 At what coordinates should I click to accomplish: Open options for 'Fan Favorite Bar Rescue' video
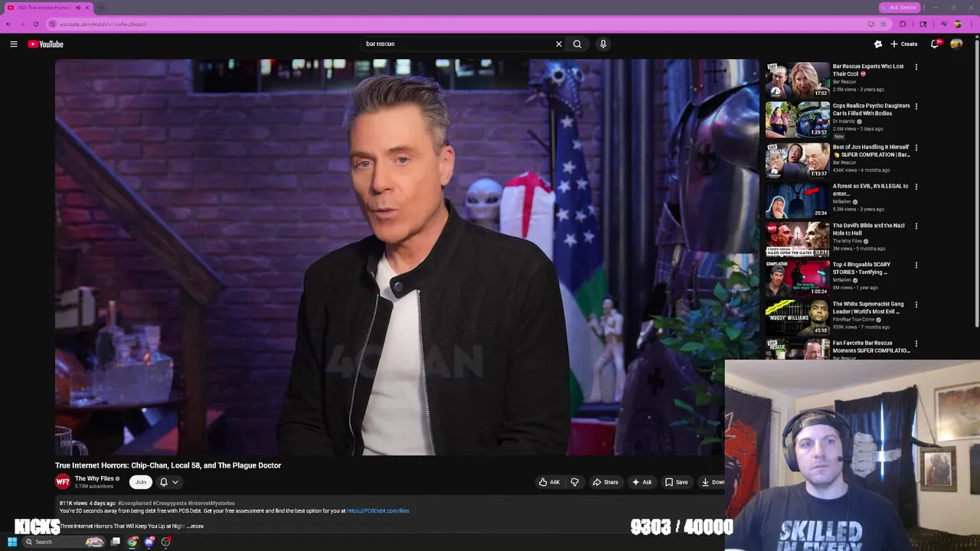(x=916, y=344)
